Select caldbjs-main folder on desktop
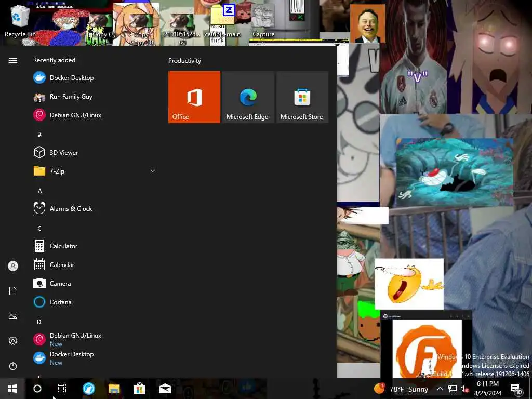This screenshot has width=532, height=399. pyautogui.click(x=222, y=21)
